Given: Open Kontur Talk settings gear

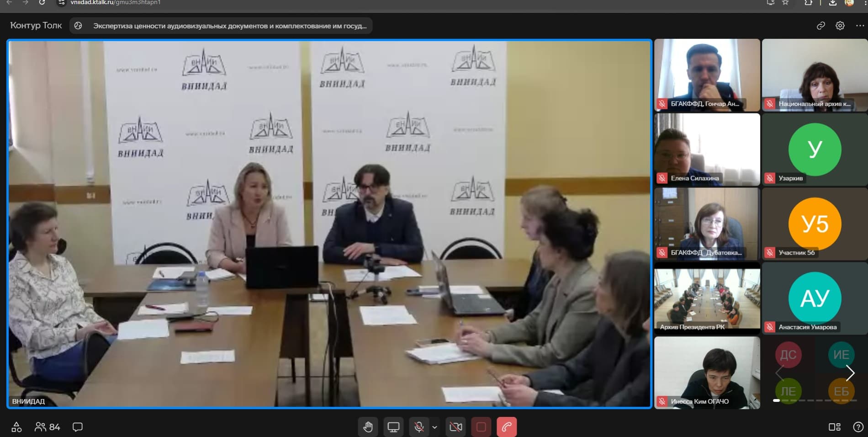Looking at the screenshot, I should coord(841,26).
